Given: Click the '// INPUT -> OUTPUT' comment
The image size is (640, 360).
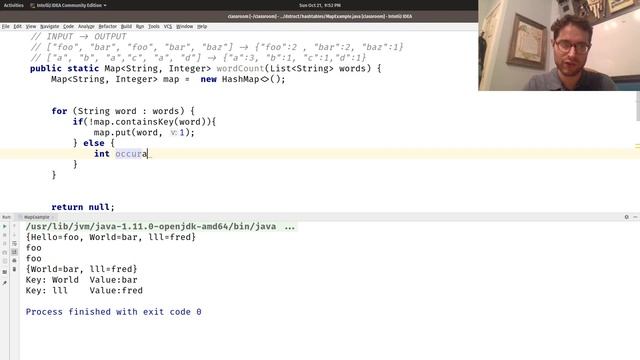Looking at the screenshot, I should pos(78,36).
